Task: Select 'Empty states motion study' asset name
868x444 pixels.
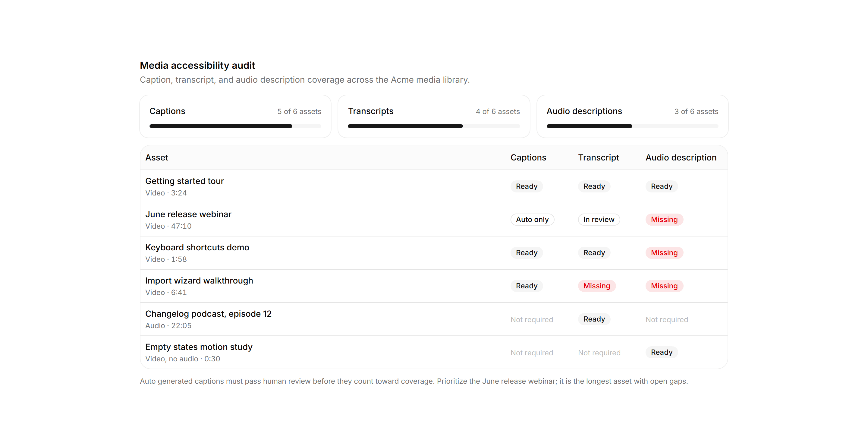Action: [199, 347]
